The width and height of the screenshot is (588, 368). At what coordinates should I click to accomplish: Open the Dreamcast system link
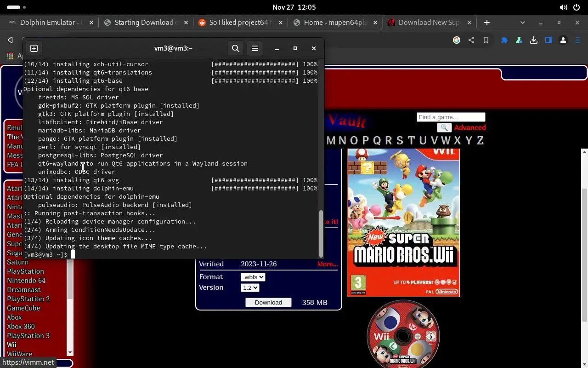[24, 290]
